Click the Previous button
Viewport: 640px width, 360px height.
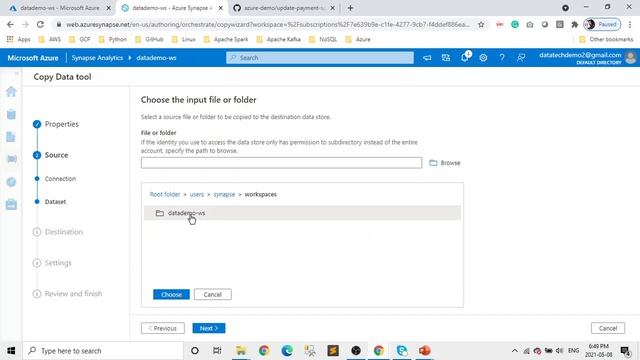(162, 328)
